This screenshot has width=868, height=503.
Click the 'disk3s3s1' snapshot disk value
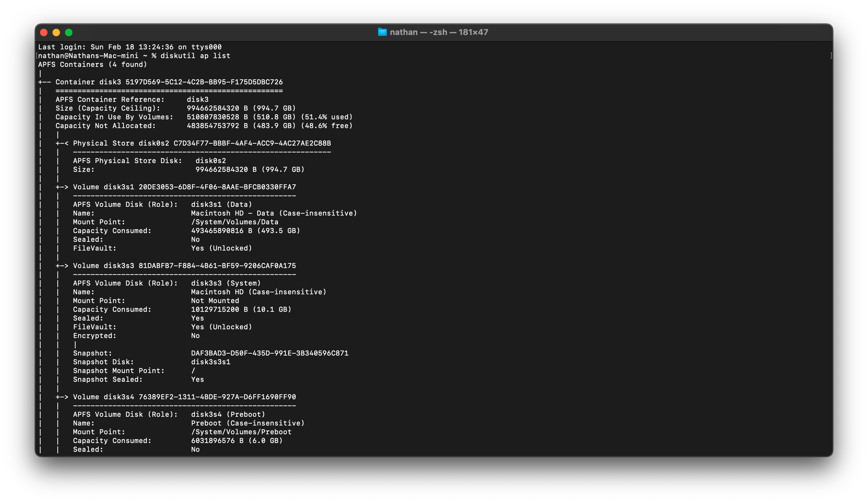(x=211, y=362)
